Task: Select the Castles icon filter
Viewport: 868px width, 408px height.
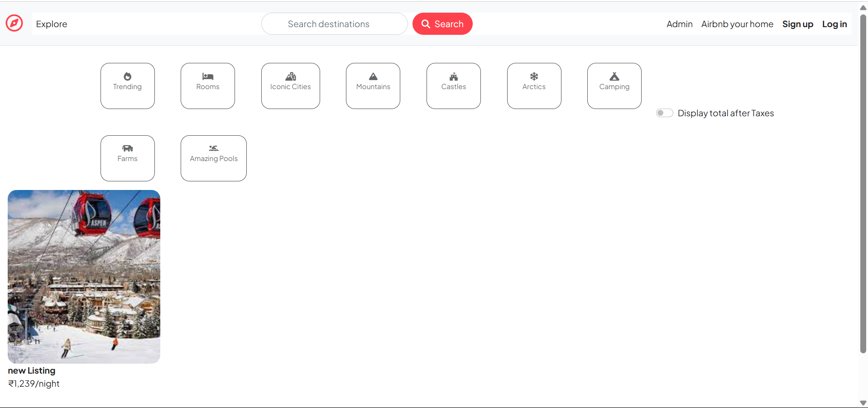Action: coord(454,86)
